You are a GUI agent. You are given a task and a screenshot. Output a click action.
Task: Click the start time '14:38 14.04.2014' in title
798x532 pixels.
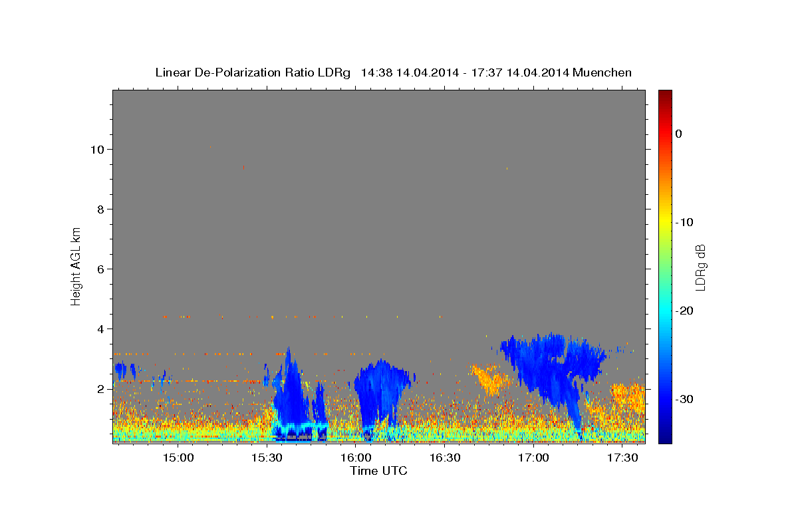tap(409, 72)
